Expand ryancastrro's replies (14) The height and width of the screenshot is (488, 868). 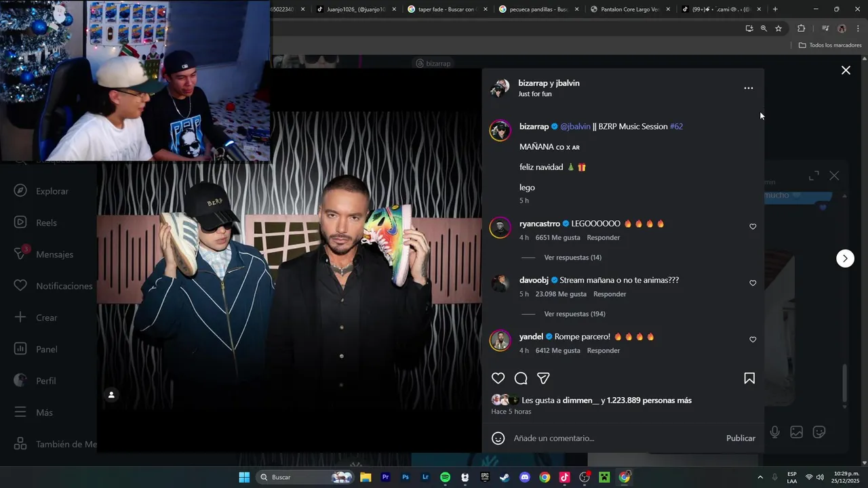coord(573,258)
